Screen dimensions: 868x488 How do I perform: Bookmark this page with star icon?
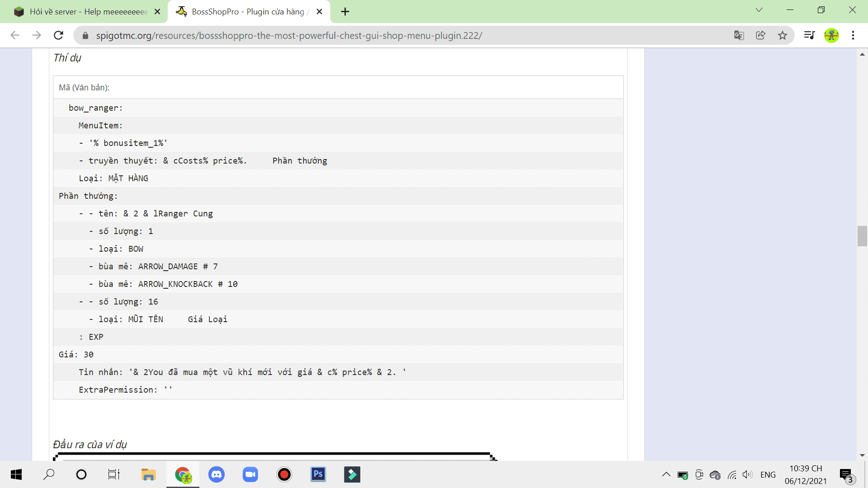click(783, 35)
